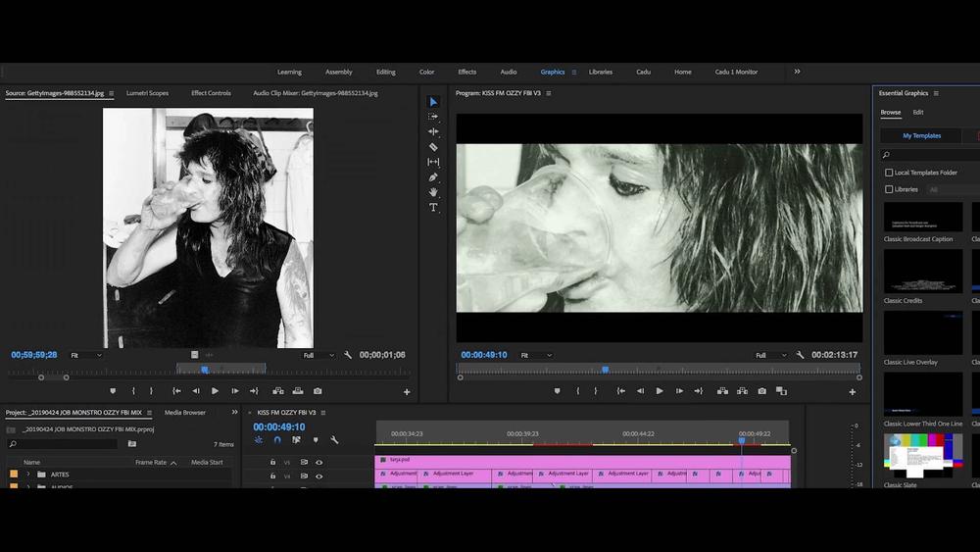This screenshot has width=980, height=552.
Task: Open Program monitor Fit zoom dropdown
Action: pos(536,355)
